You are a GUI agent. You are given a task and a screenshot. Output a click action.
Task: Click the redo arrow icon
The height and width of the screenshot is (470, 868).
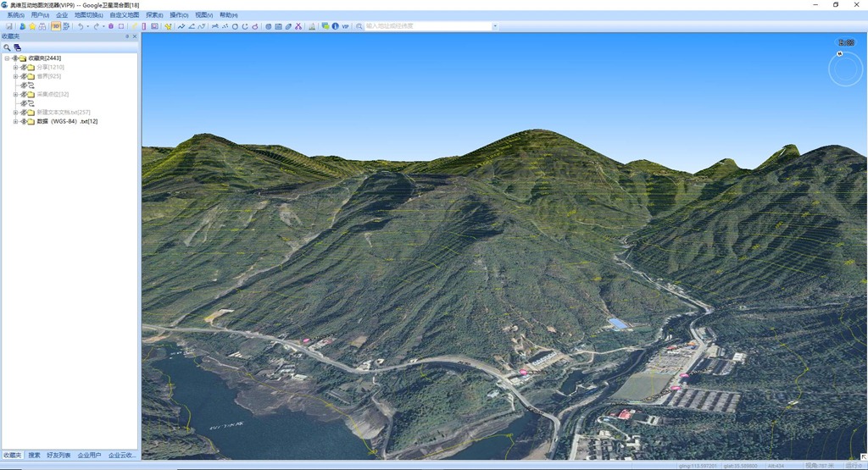[97, 26]
